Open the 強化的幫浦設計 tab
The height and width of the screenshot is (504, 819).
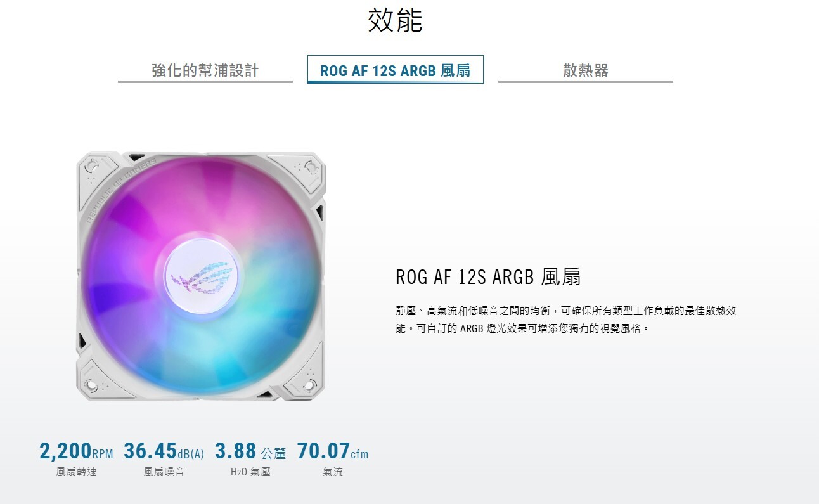pyautogui.click(x=205, y=70)
